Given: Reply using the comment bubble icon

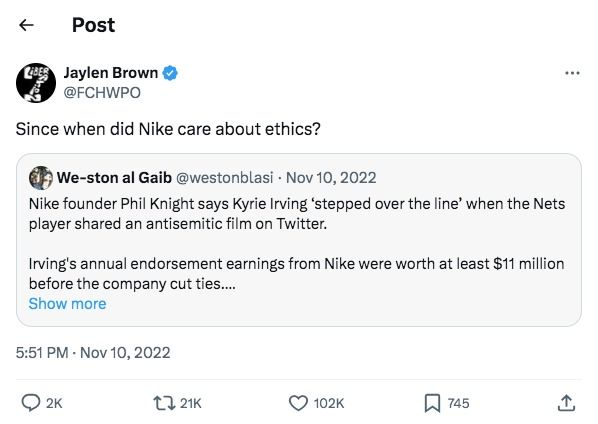Looking at the screenshot, I should (x=31, y=403).
